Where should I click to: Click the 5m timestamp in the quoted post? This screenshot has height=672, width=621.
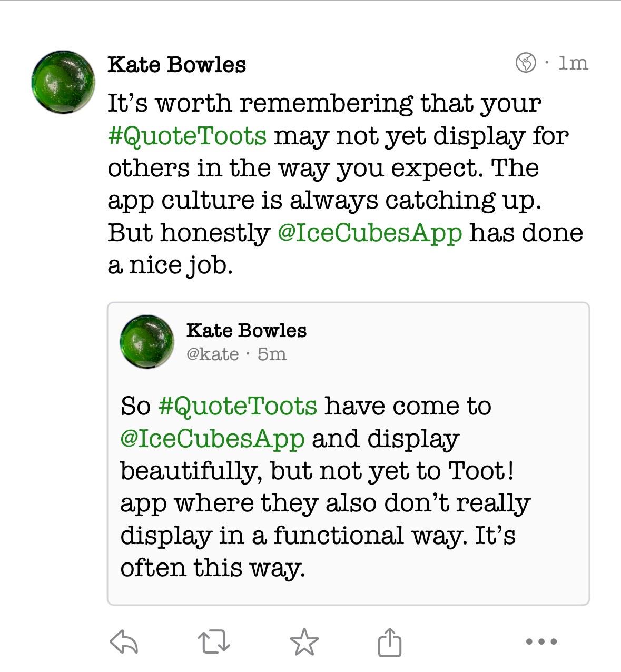[x=272, y=354]
